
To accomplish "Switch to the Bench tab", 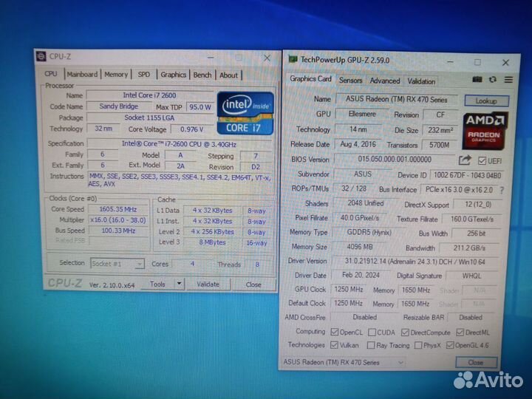I will [x=202, y=75].
